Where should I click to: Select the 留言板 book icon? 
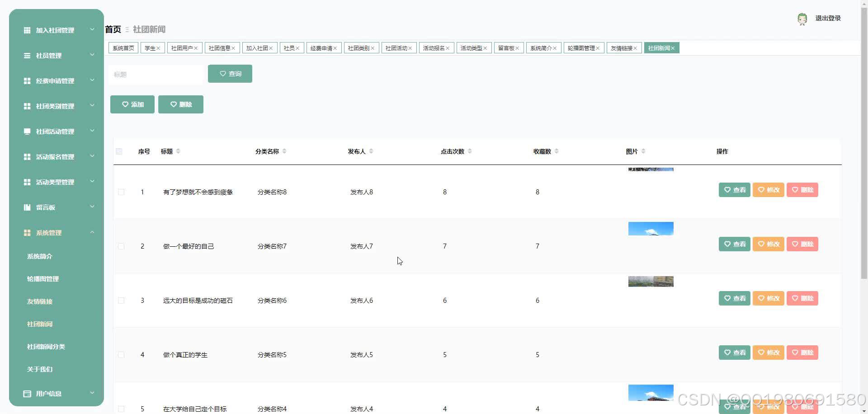pos(27,207)
